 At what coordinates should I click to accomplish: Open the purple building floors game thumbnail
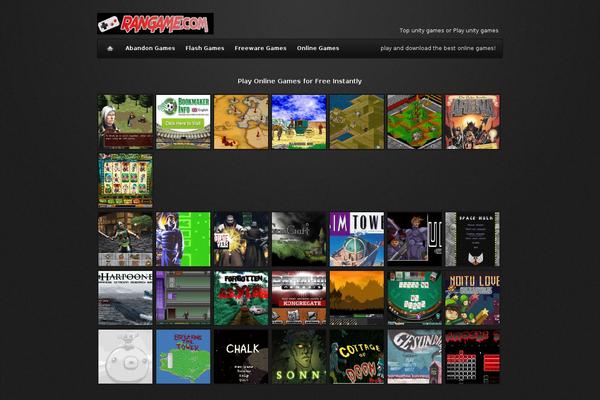[183, 298]
